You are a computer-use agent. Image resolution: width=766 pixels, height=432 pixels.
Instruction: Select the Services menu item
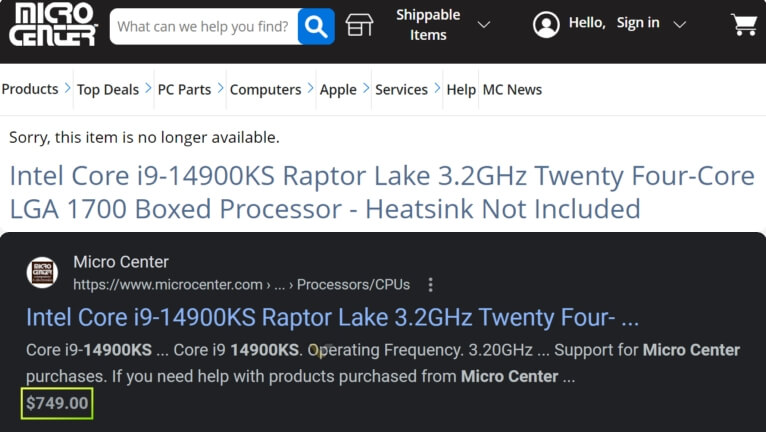pos(401,90)
